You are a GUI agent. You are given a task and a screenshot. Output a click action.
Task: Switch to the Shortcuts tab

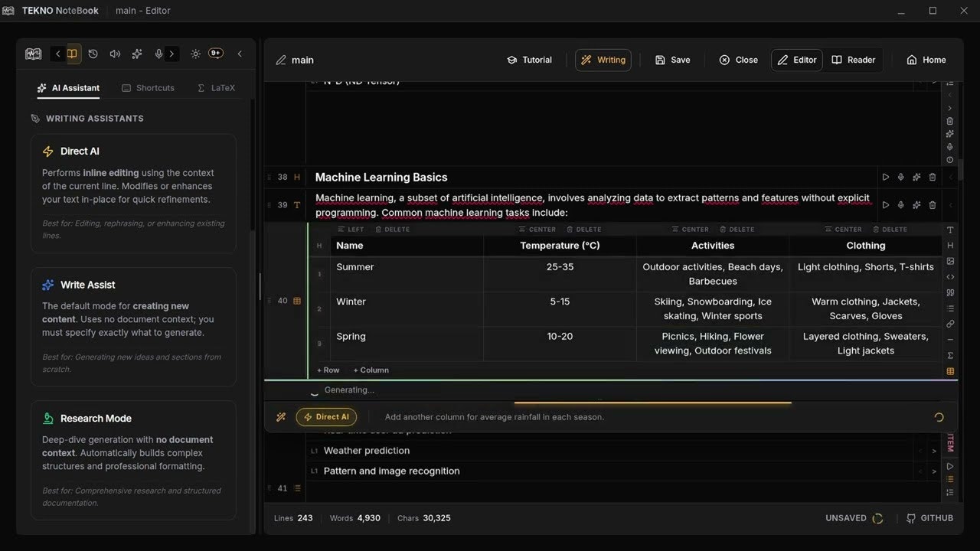(x=149, y=88)
